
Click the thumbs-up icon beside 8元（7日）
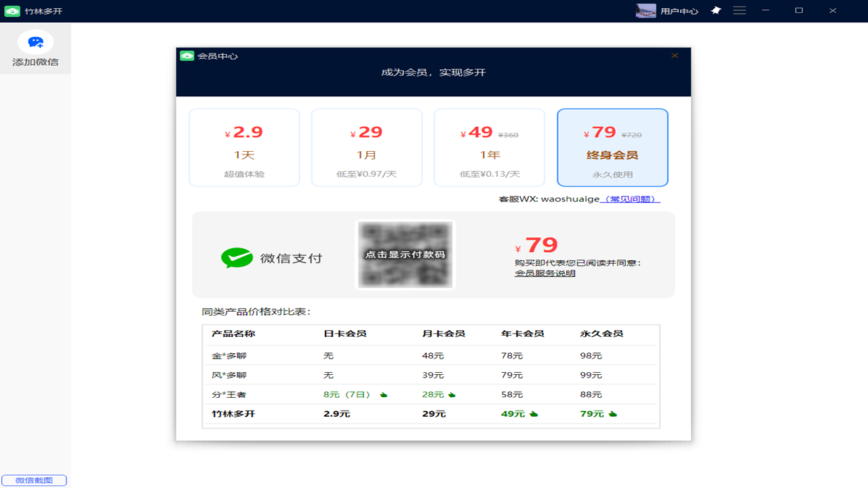(x=384, y=394)
